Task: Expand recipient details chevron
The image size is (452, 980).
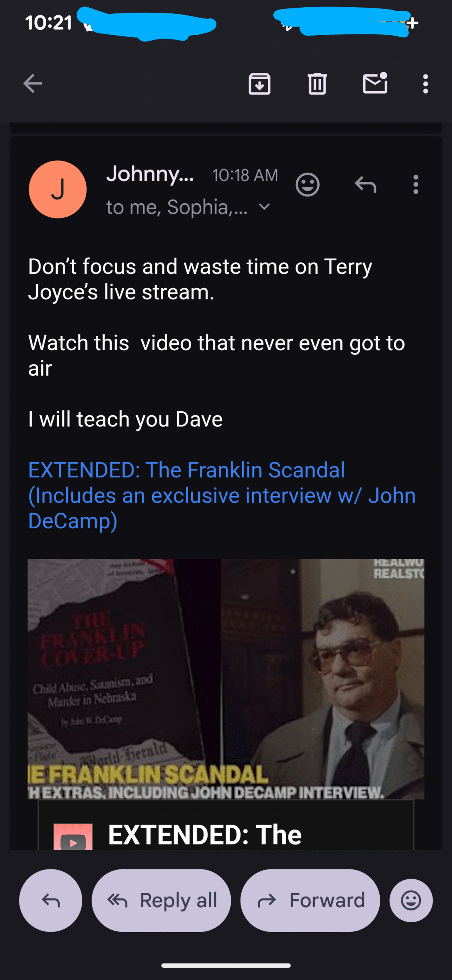Action: click(x=264, y=207)
